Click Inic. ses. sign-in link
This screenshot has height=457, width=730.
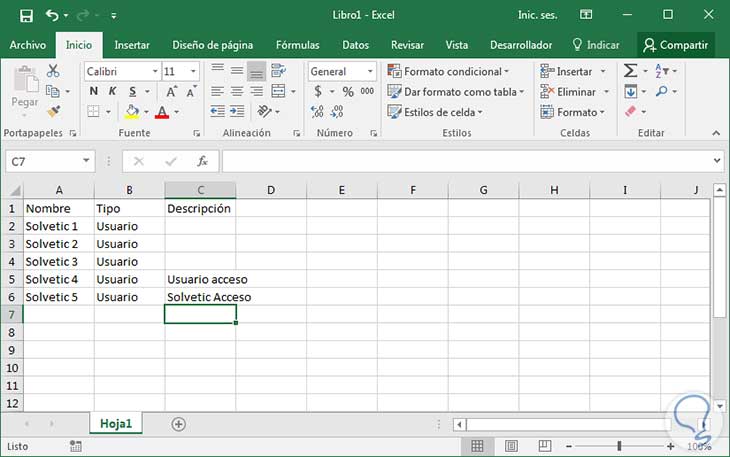[537, 15]
